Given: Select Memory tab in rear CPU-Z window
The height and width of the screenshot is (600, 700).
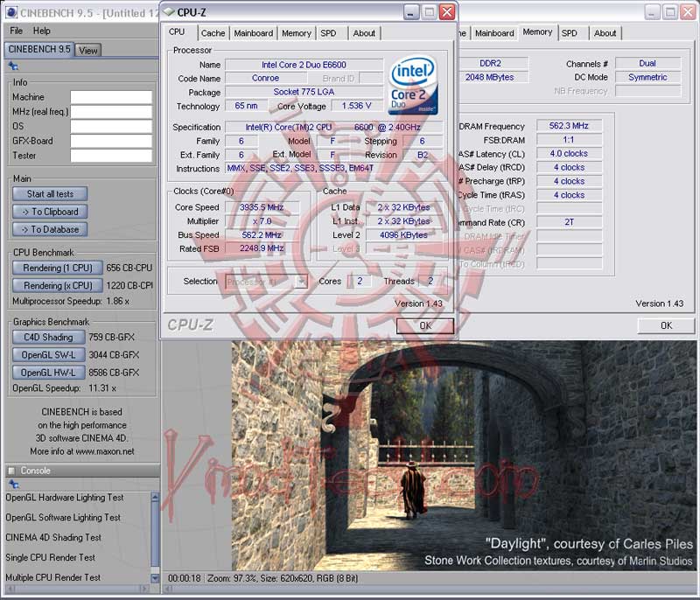Looking at the screenshot, I should point(537,32).
